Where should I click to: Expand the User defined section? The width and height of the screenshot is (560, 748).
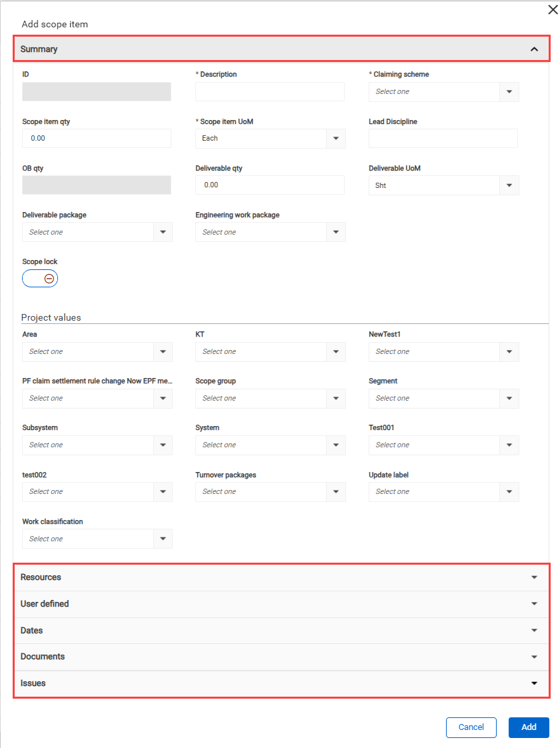(x=281, y=604)
